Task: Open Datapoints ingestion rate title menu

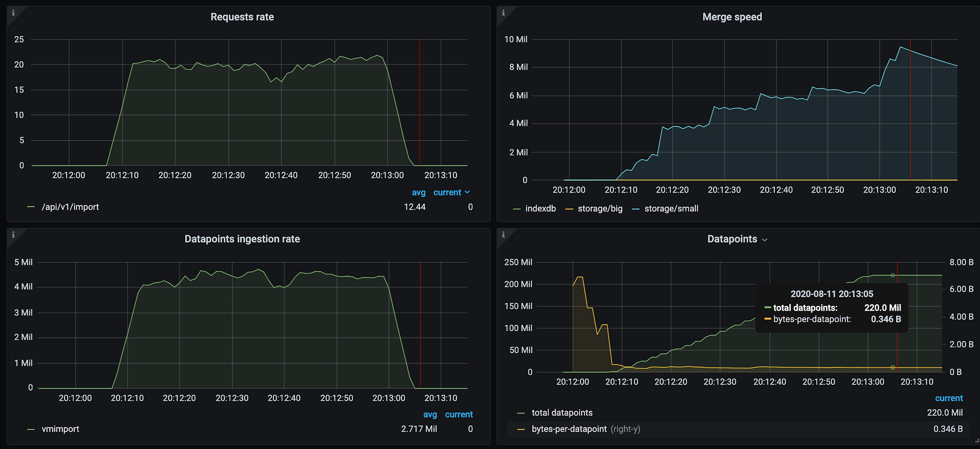Action: point(242,239)
